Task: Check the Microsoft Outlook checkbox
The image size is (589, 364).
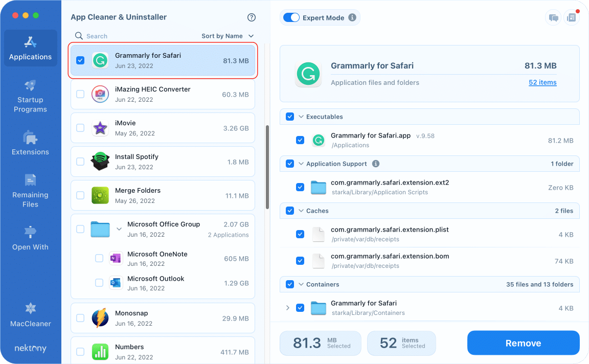Action: 99,283
